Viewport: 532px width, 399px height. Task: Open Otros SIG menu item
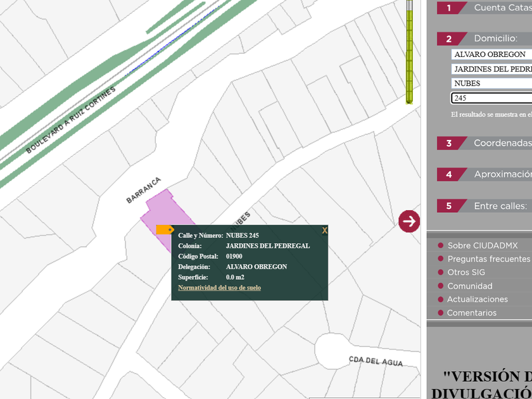[466, 272]
